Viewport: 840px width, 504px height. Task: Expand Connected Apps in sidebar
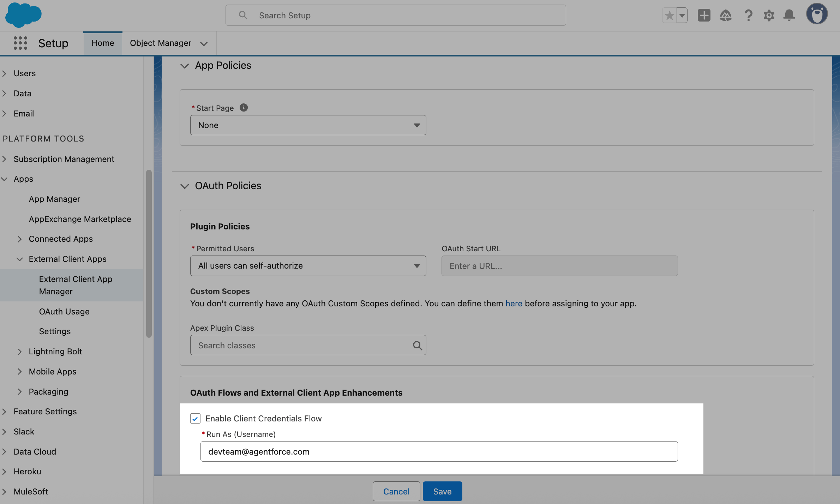click(x=20, y=239)
